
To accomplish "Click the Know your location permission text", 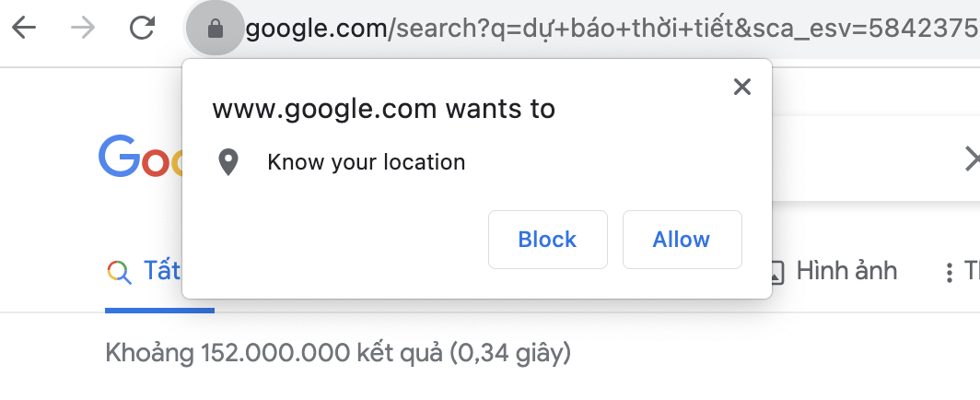I will (x=367, y=162).
